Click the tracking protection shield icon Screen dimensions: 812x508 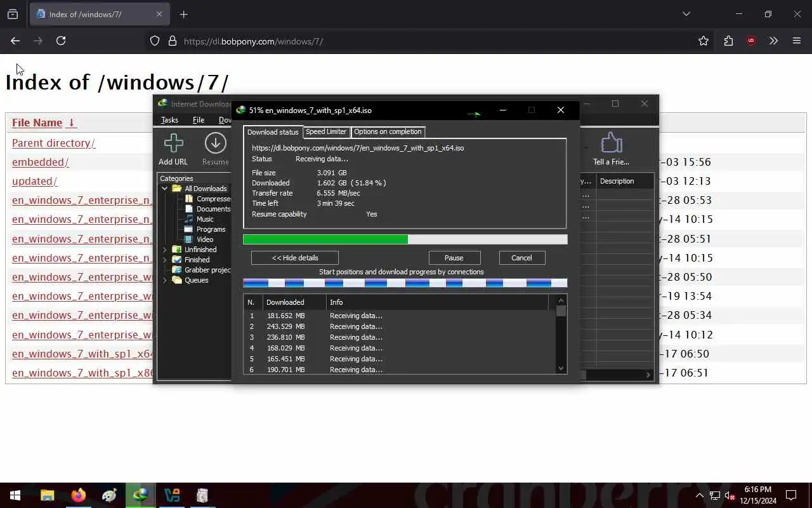(155, 41)
